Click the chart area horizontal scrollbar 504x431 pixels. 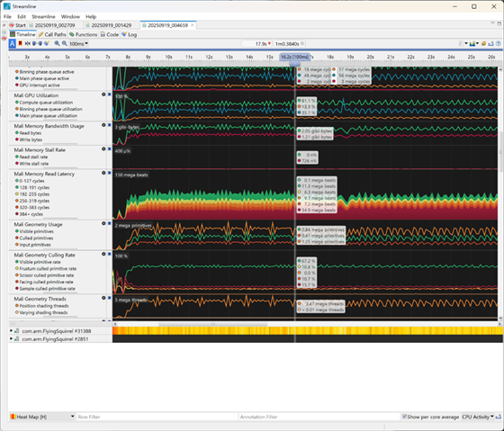point(212,324)
